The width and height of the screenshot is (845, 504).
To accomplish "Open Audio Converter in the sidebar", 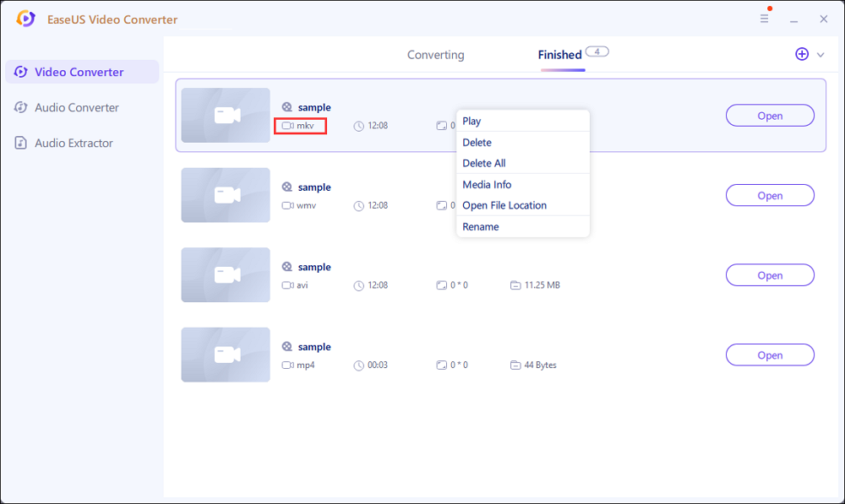I will tap(76, 107).
